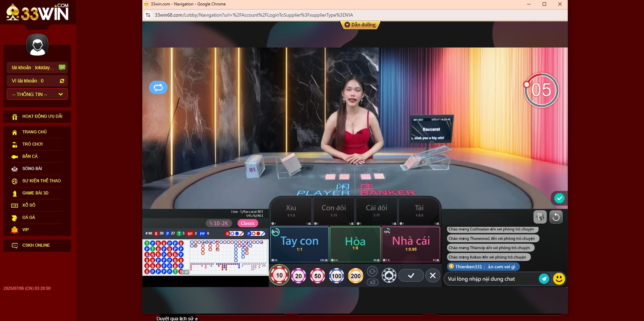Send chat with the paper plane icon
Screen dimensions: 644x321
(x=544, y=279)
